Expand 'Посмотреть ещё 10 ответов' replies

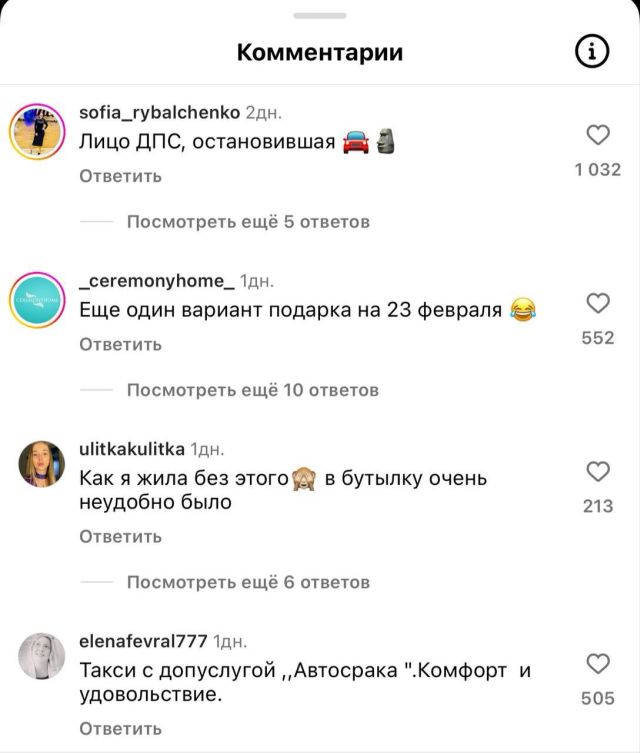click(x=253, y=390)
